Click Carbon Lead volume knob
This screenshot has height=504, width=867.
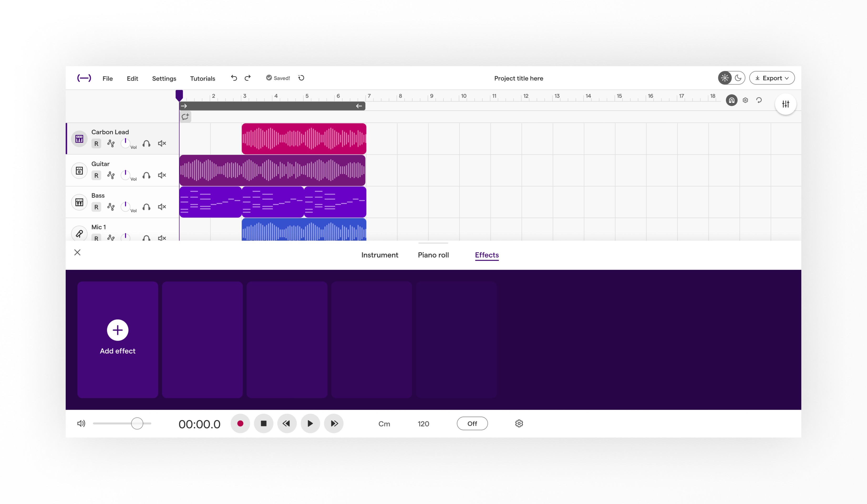126,143
